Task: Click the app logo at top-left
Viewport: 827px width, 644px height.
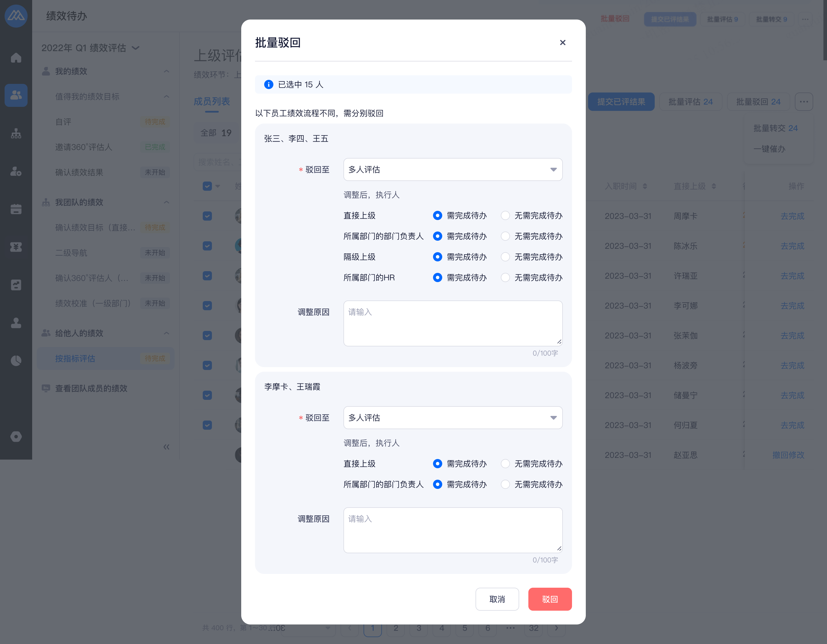Action: point(16,16)
